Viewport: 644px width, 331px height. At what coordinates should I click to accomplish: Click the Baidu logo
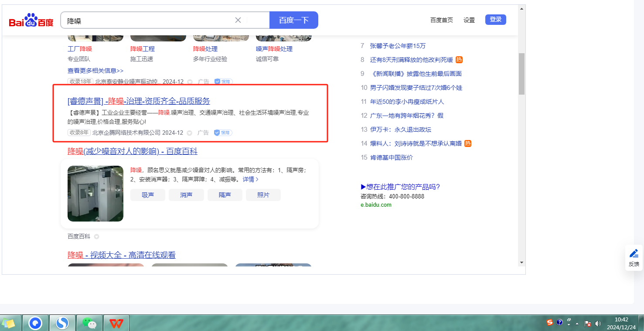click(31, 20)
